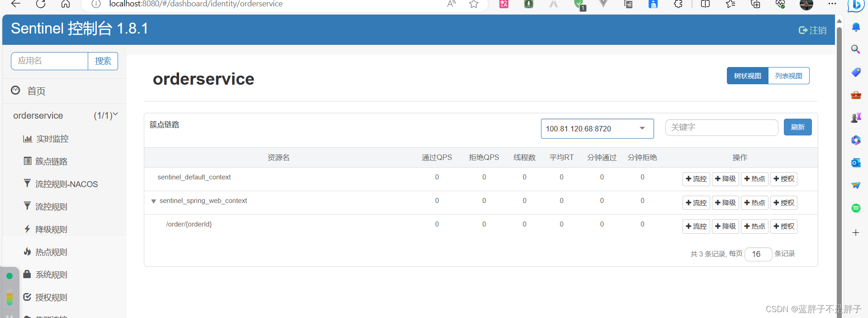
Task: Click the 关键字 keyword input
Action: pos(721,127)
